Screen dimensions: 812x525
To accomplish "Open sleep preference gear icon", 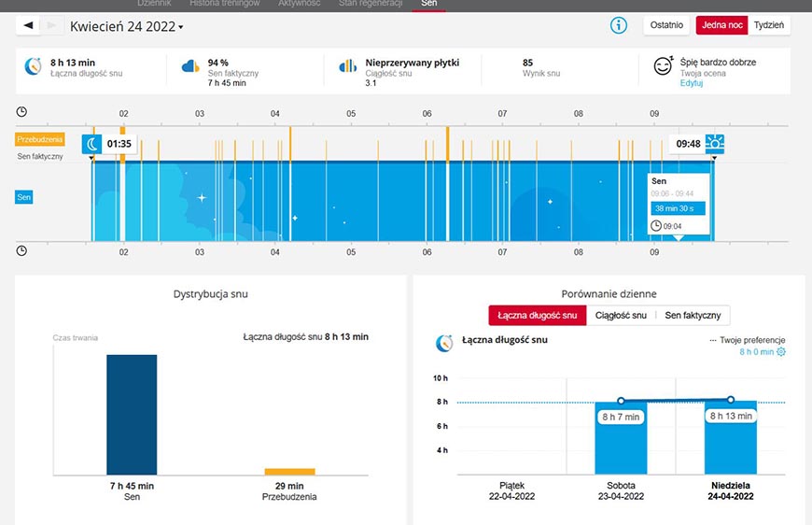I will tap(781, 352).
